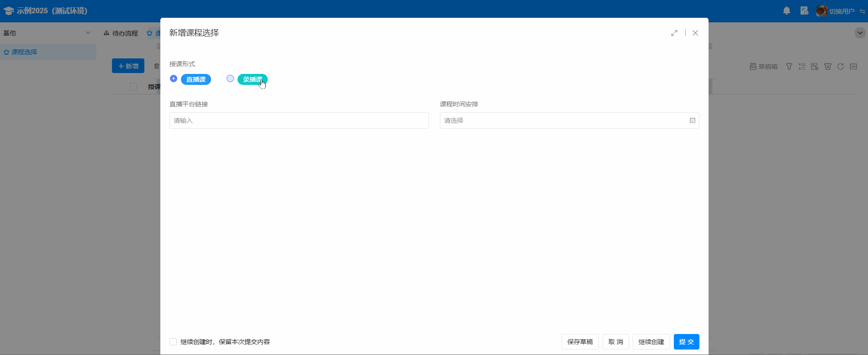This screenshot has width=868, height=355.
Task: Select the 直播课 radio button
Action: tap(174, 78)
